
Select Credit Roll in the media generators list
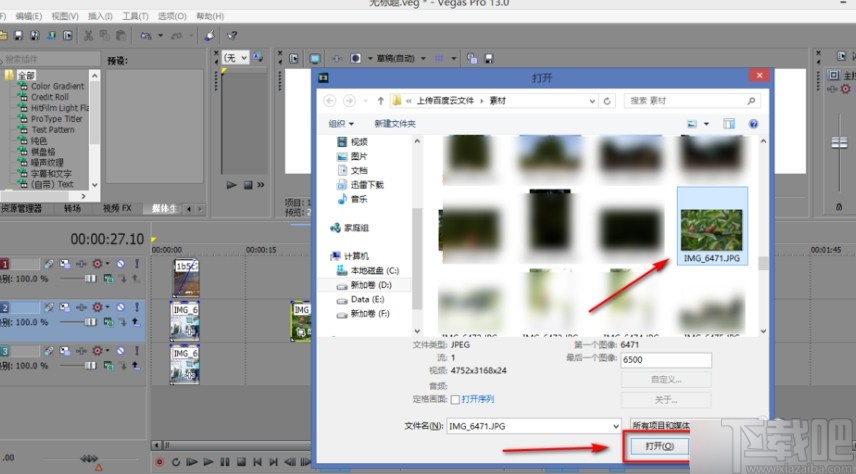[50, 97]
